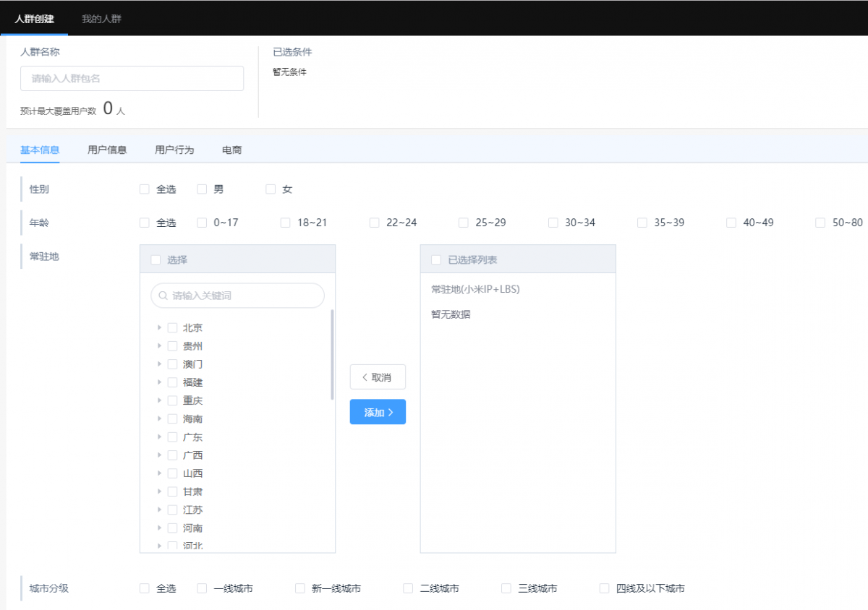Click the 暂无条件 text

point(289,72)
